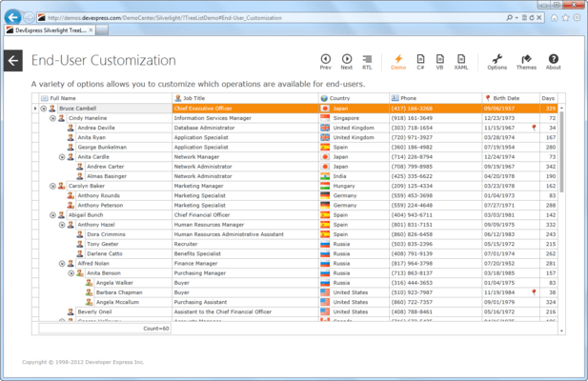The image size is (588, 381).
Task: Open browser home icon
Action: pyautogui.click(x=554, y=17)
